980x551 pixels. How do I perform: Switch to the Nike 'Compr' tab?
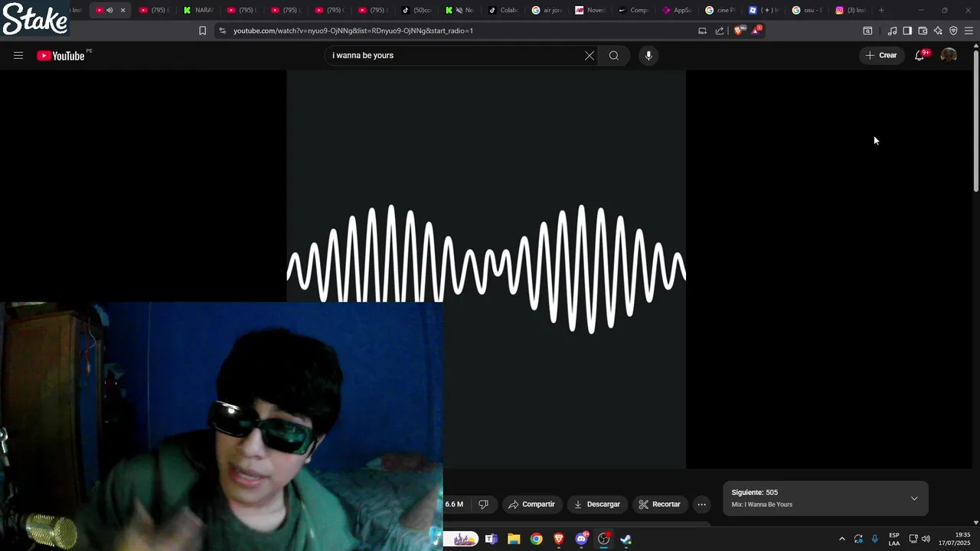click(635, 10)
